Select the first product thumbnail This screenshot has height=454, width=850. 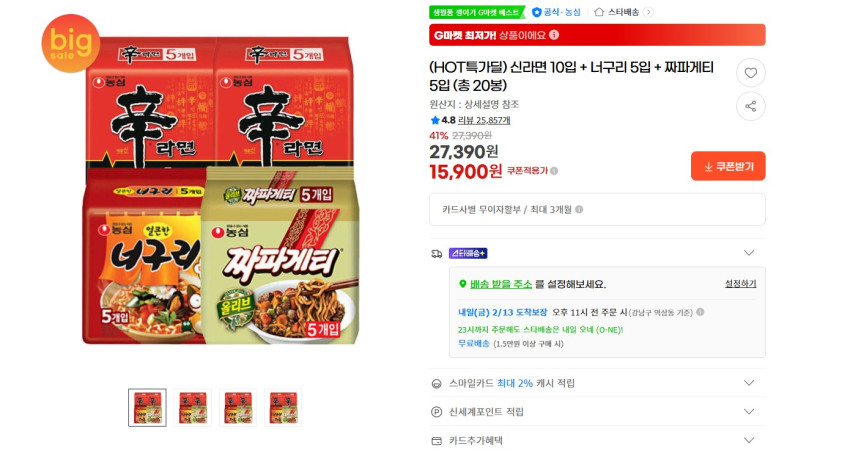(147, 407)
